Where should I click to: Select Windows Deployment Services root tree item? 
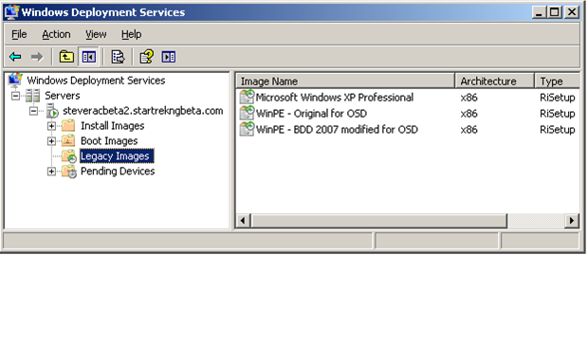click(96, 81)
